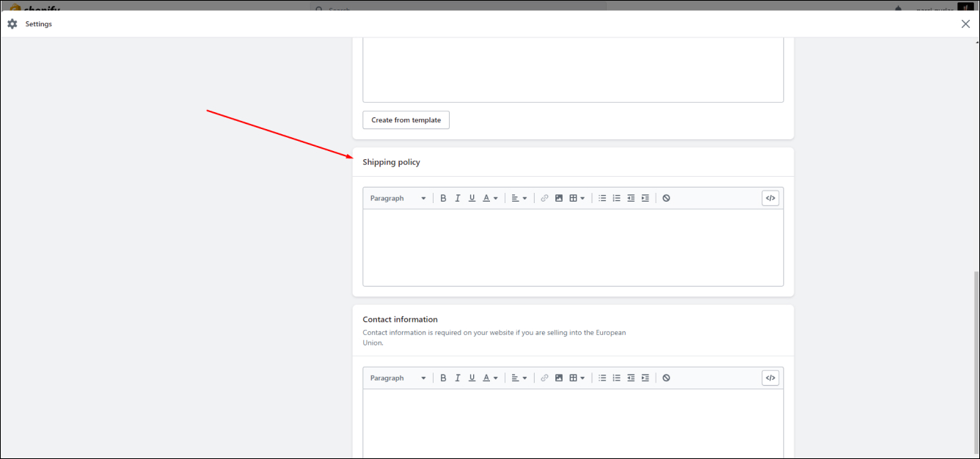Image resolution: width=980 pixels, height=459 pixels.
Task: Click the Settings gear icon
Action: tap(12, 24)
